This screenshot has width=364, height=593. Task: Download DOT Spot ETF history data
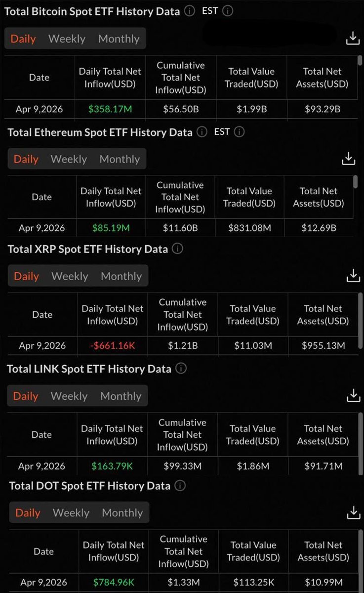[x=354, y=512]
